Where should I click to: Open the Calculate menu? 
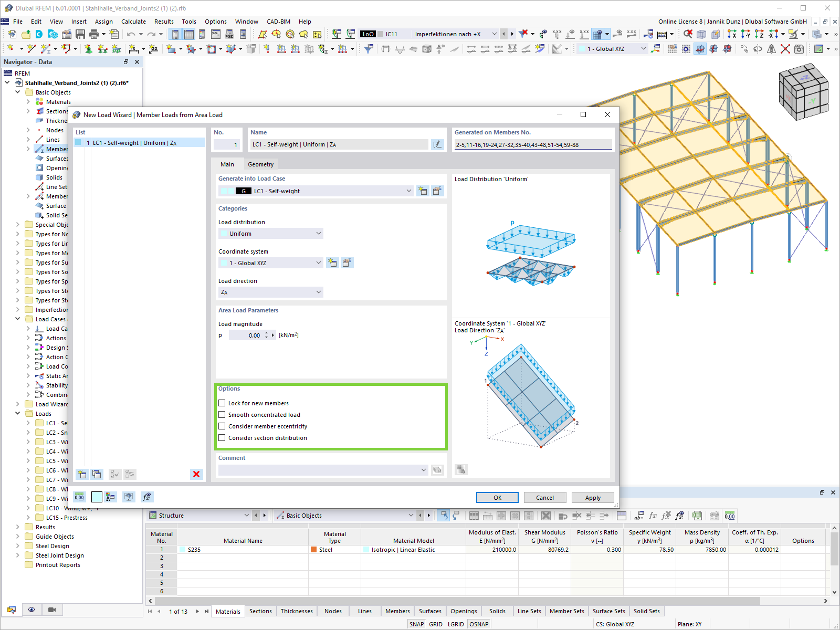[133, 22]
